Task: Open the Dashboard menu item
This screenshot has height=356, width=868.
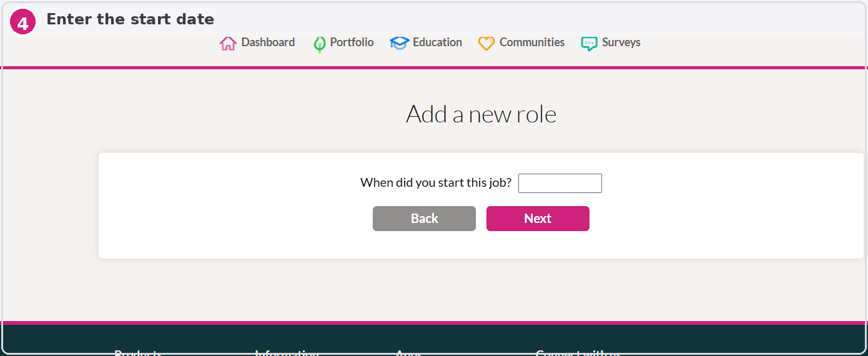Action: (x=268, y=42)
